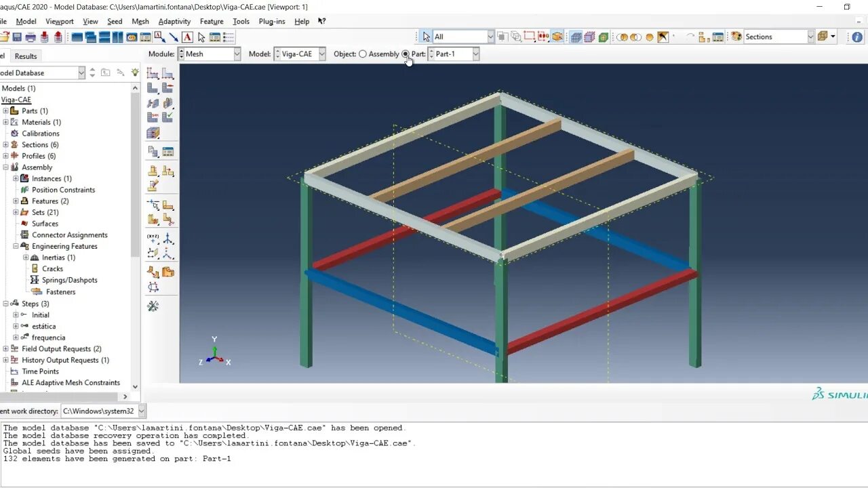
Task: Select the Mesh Part tool
Action: pyautogui.click(x=153, y=88)
